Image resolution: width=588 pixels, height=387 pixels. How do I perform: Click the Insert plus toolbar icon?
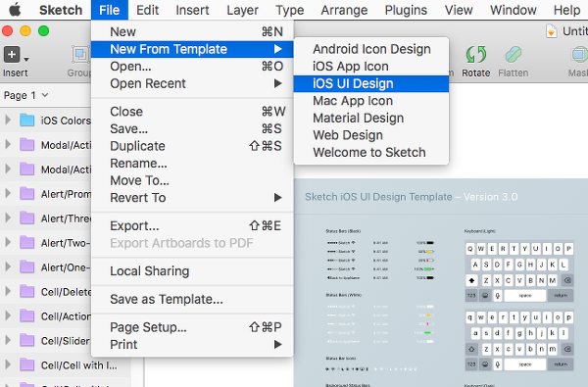coord(12,55)
